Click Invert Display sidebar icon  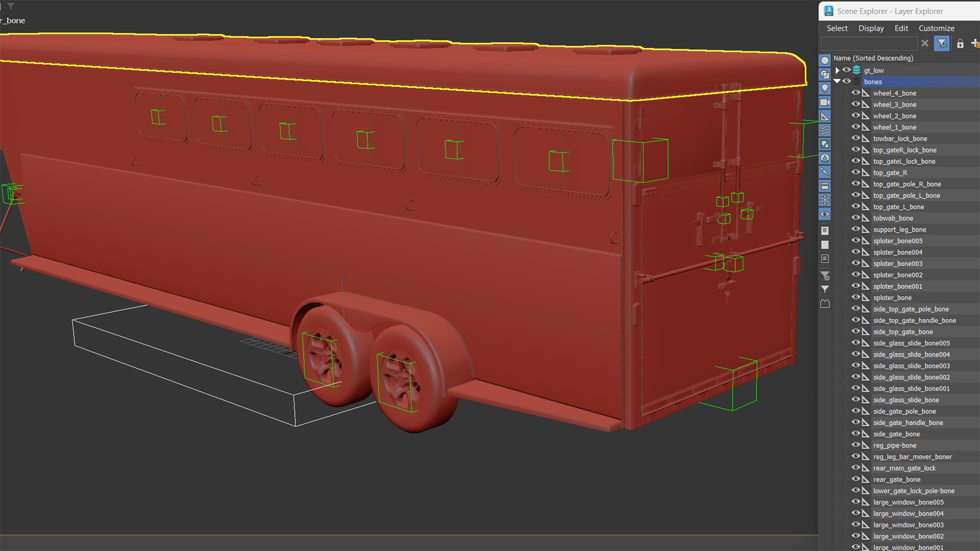tap(825, 259)
